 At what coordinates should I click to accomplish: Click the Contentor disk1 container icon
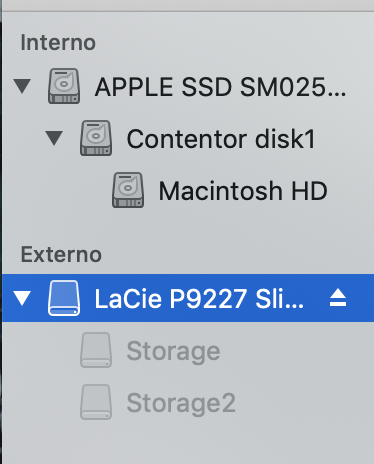click(96, 138)
